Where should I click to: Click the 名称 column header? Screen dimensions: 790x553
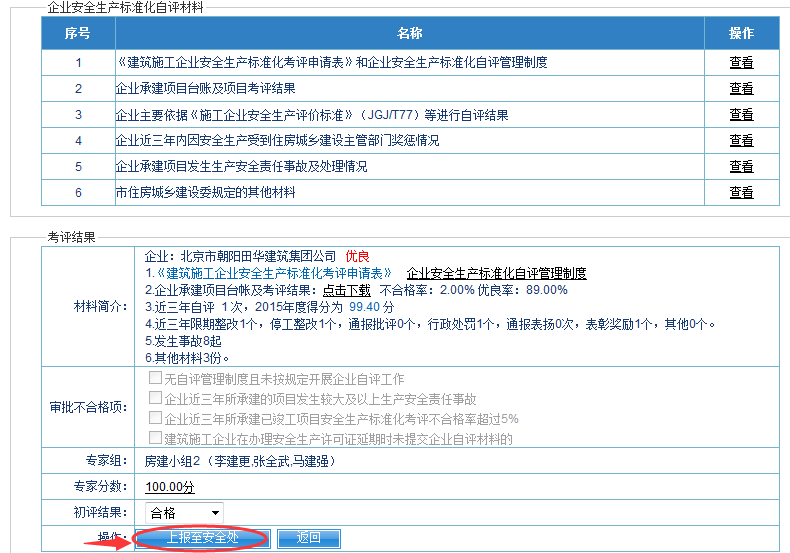410,34
